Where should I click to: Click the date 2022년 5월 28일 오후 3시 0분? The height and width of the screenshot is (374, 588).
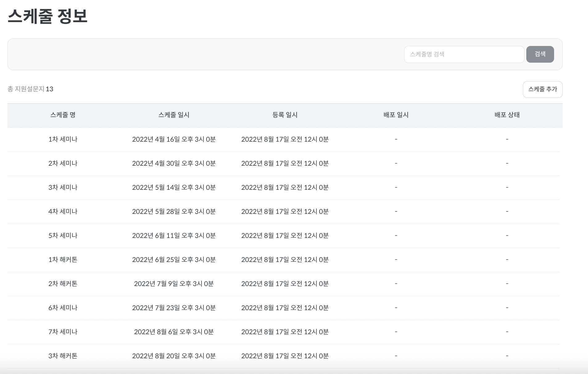[174, 211]
